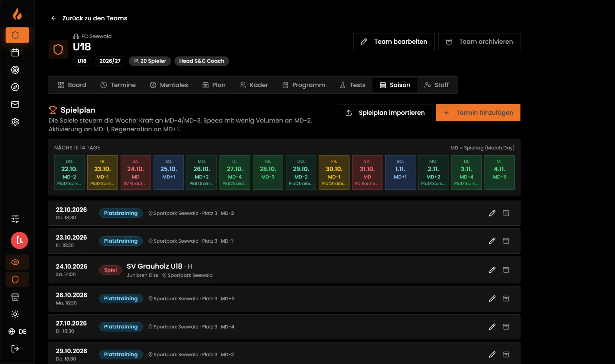This screenshot has width=615, height=364.
Task: Switch to the Board tab
Action: coord(72,85)
